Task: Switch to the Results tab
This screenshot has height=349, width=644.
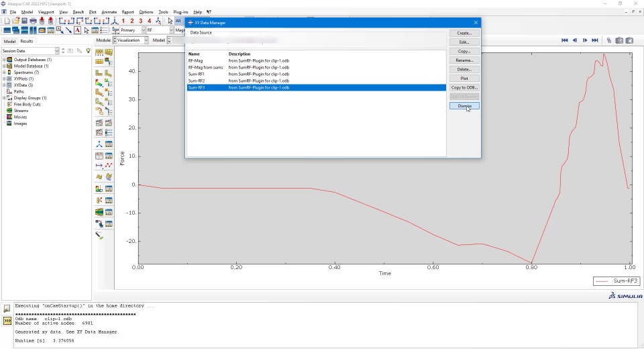Action: coord(26,41)
